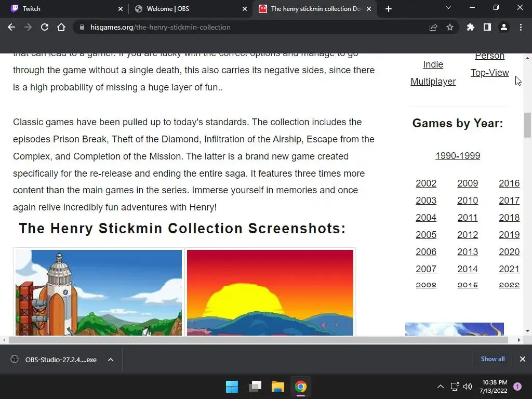Reload the current page
532x399 pixels.
pyautogui.click(x=45, y=27)
